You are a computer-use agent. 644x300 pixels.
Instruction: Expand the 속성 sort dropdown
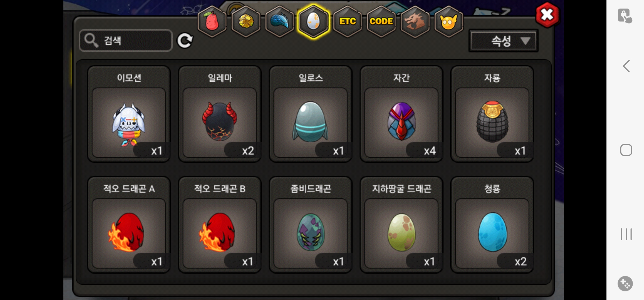click(503, 41)
